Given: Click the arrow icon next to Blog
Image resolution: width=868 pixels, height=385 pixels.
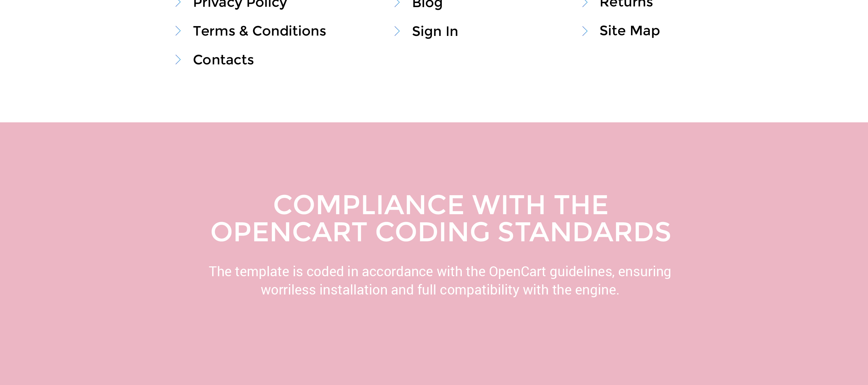Looking at the screenshot, I should (397, 3).
